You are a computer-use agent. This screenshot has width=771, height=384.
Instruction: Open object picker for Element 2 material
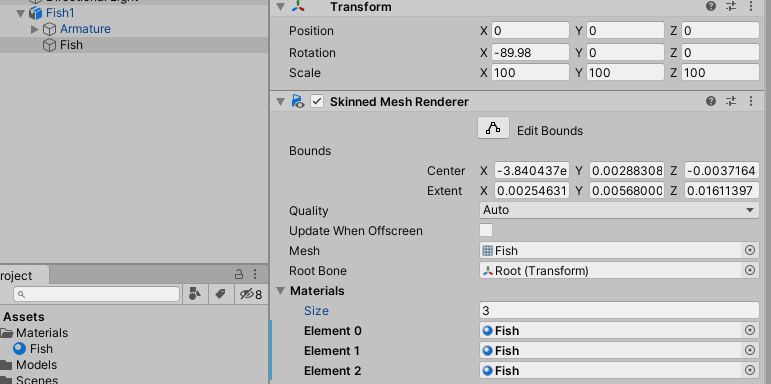click(x=750, y=370)
